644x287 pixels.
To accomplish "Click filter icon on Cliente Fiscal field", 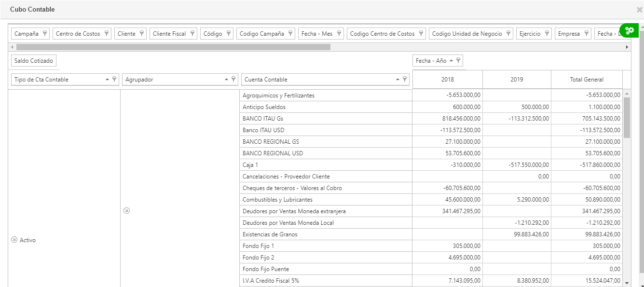I will pyautogui.click(x=192, y=34).
